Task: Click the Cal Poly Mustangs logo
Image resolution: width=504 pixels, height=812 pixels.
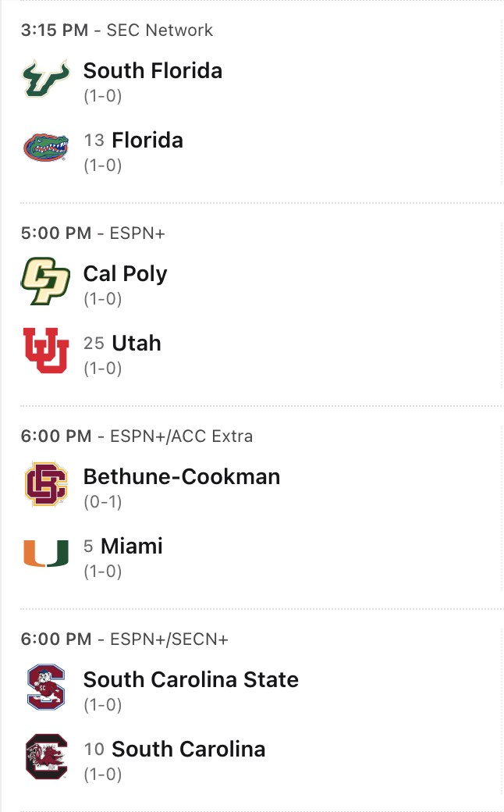Action: [x=46, y=281]
